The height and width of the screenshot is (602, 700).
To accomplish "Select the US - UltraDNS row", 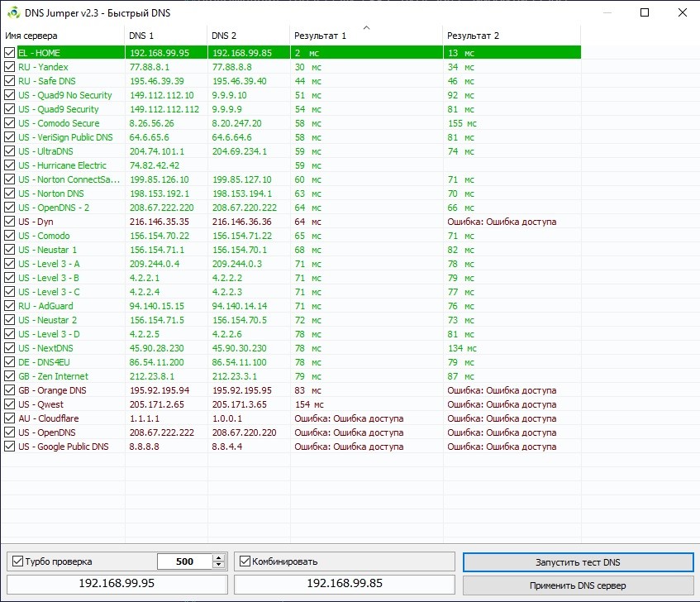I will click(x=291, y=151).
